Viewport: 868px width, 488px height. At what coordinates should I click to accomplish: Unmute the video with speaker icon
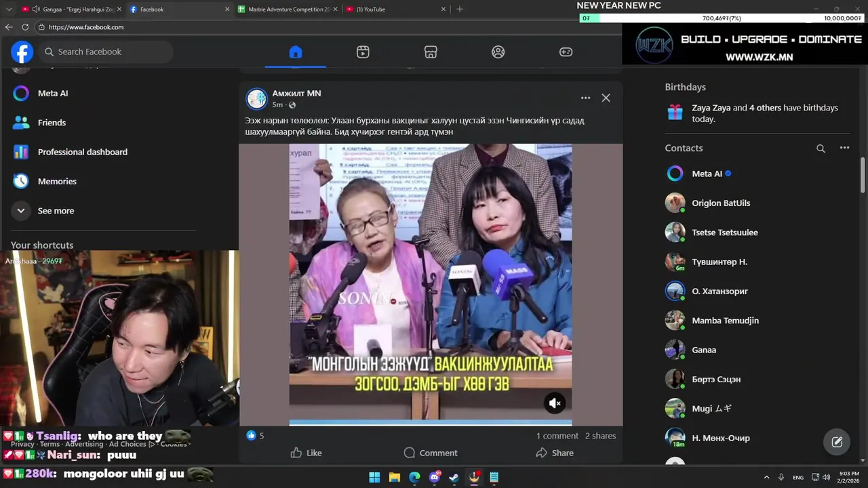[555, 403]
